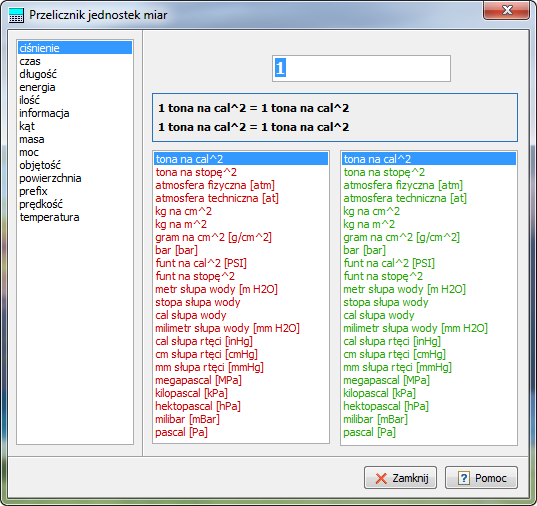
Task: Select red bar [bar] as source unit
Action: (x=176, y=250)
